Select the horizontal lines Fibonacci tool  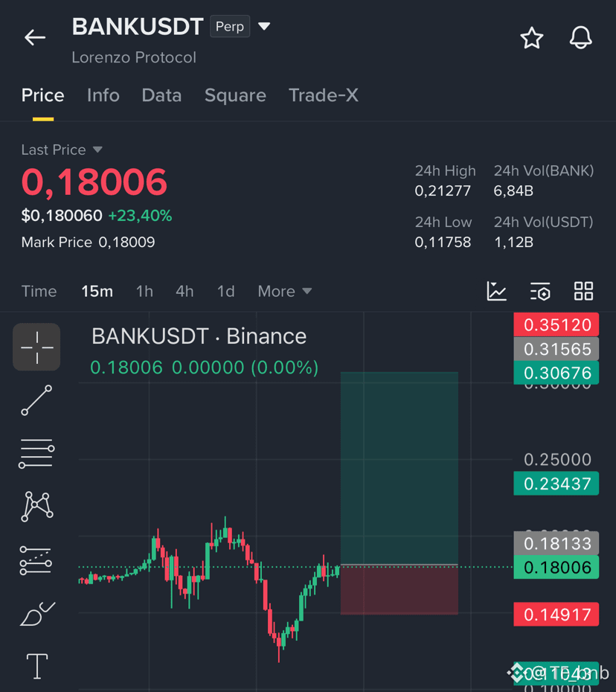36,453
